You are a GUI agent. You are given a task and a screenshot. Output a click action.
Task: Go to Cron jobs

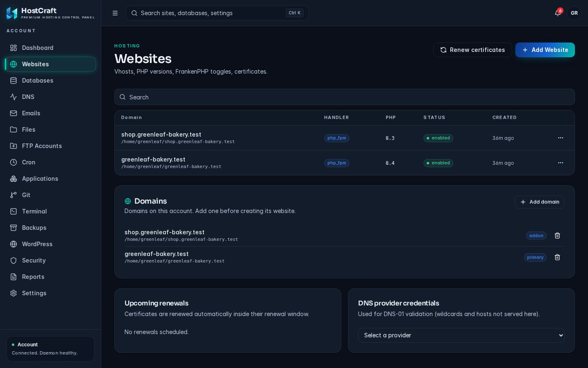click(51, 162)
